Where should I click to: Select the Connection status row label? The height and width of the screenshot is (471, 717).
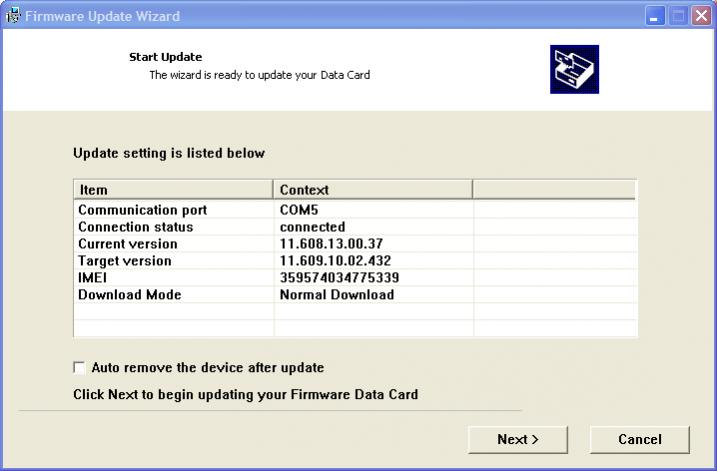click(x=135, y=227)
